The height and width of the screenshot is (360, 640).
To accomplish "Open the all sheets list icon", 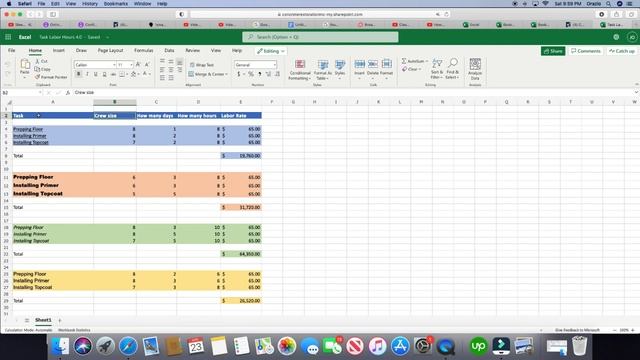I will coord(27,320).
